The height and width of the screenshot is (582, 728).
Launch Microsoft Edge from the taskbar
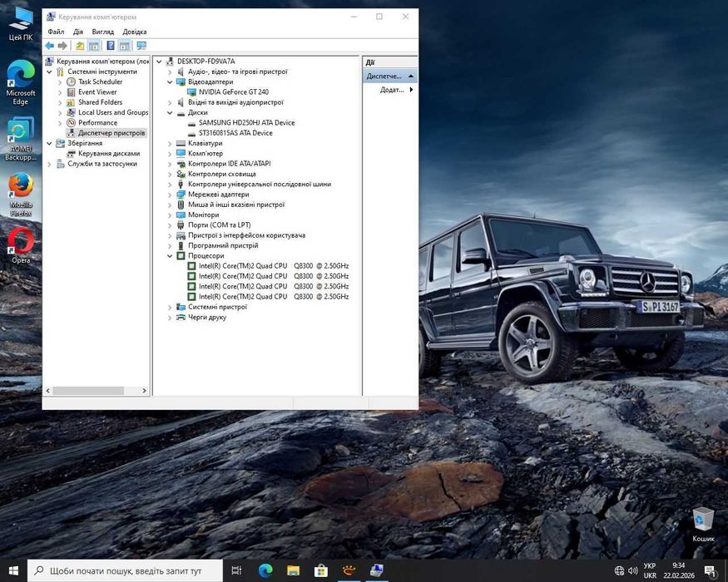[265, 570]
